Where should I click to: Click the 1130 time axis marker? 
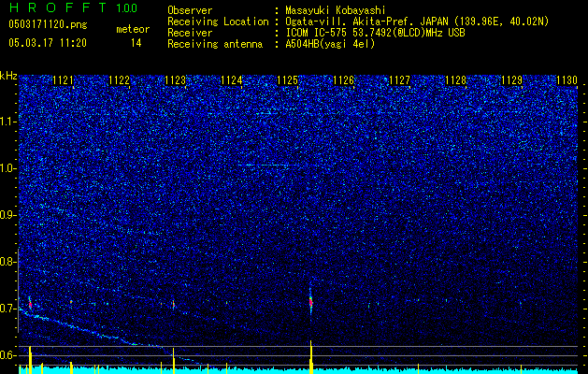pyautogui.click(x=567, y=80)
